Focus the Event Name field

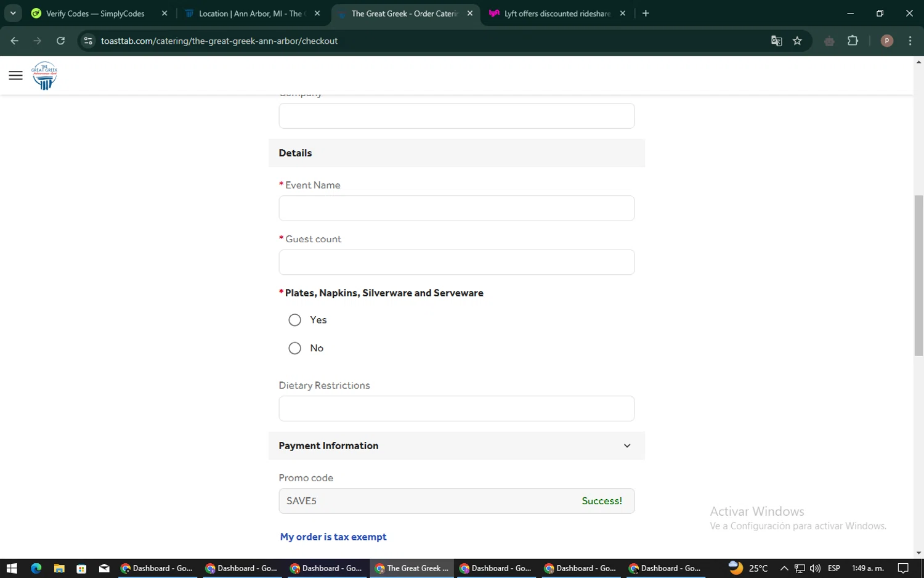coord(456,208)
